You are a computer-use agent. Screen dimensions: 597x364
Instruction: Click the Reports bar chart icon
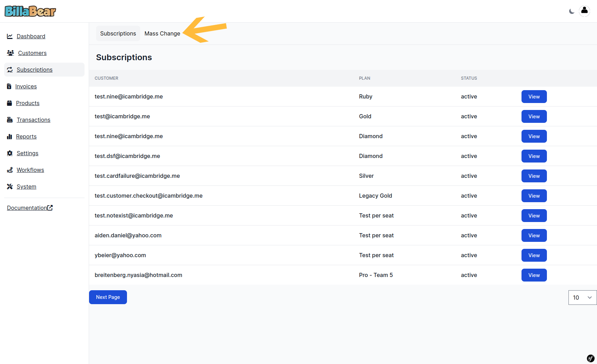(x=9, y=136)
